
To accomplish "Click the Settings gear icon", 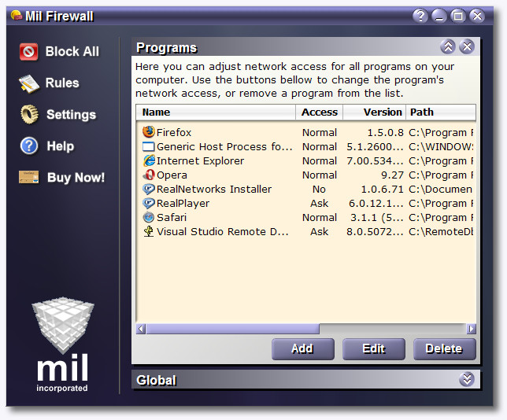I will tap(29, 114).
